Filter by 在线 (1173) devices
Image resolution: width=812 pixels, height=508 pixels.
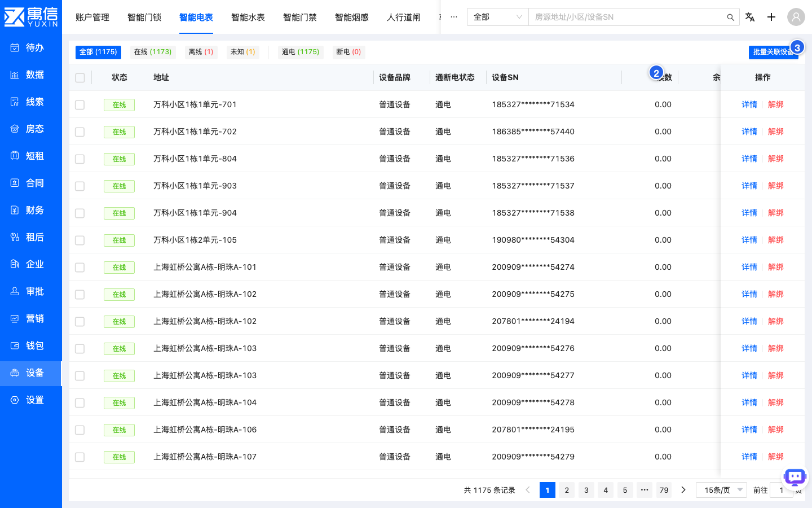pos(153,52)
